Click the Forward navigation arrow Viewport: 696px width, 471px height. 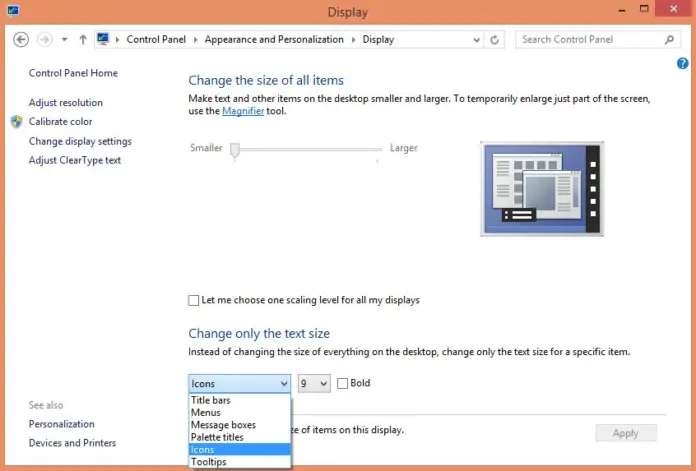coord(44,40)
